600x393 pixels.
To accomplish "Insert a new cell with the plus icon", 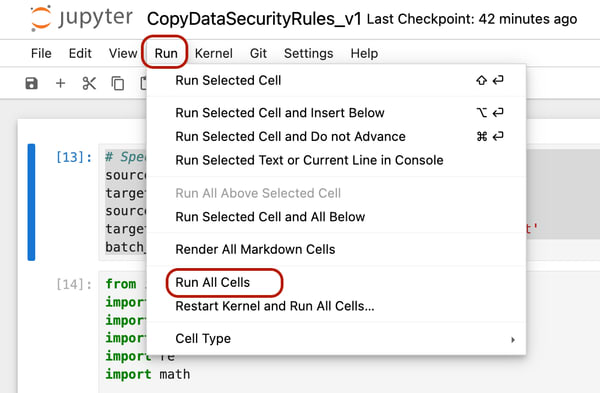I will [60, 83].
